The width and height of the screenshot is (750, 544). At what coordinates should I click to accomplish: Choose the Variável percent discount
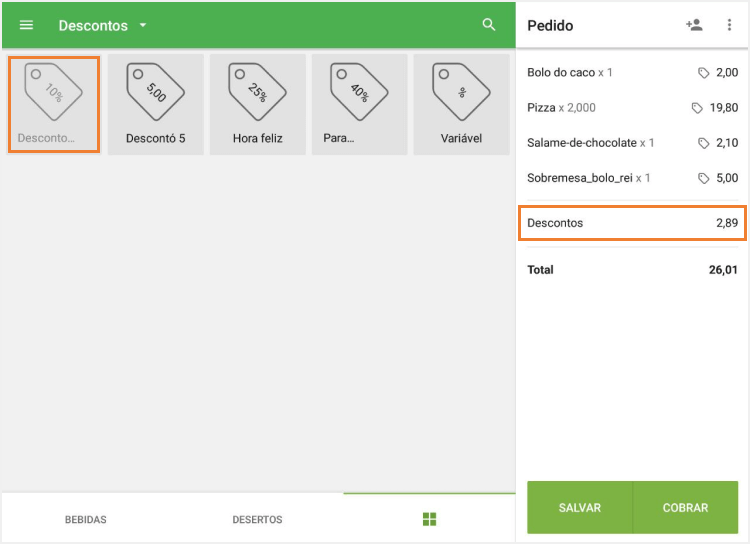[x=461, y=104]
